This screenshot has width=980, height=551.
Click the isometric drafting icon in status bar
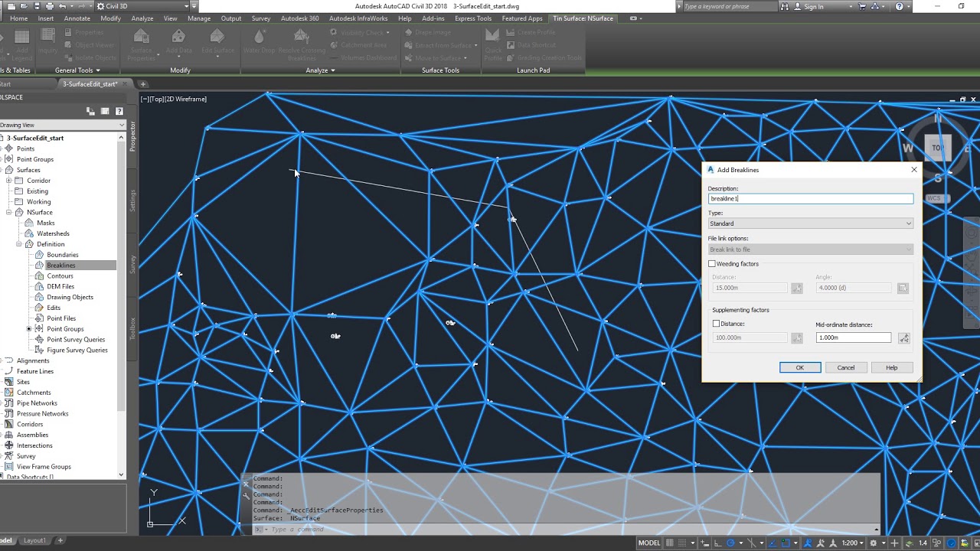click(x=752, y=543)
